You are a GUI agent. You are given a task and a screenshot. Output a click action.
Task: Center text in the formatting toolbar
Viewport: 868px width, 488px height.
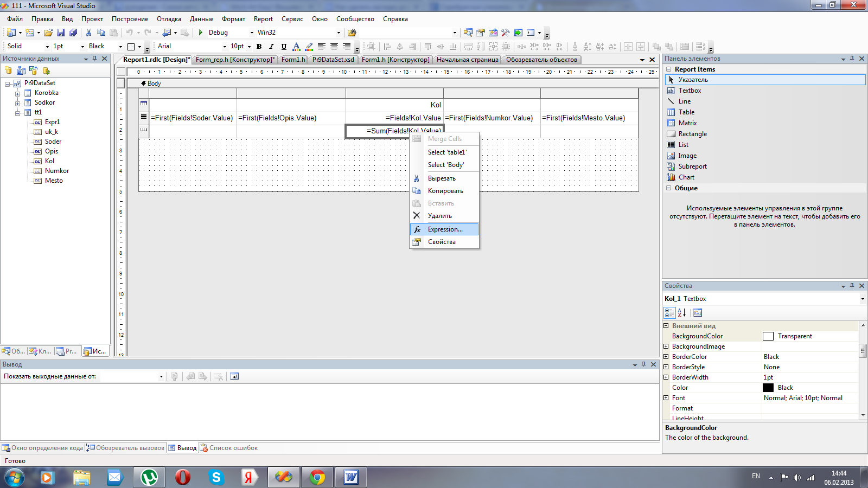334,47
